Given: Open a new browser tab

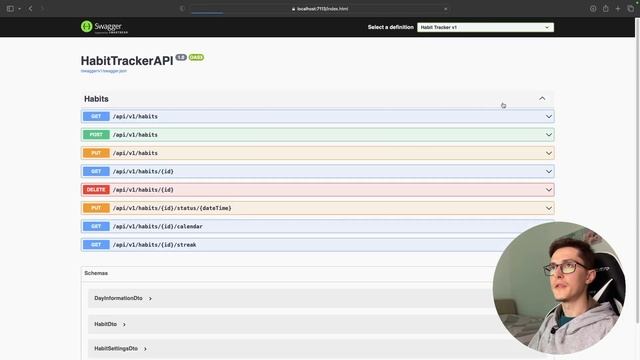Looking at the screenshot, I should coord(618,9).
